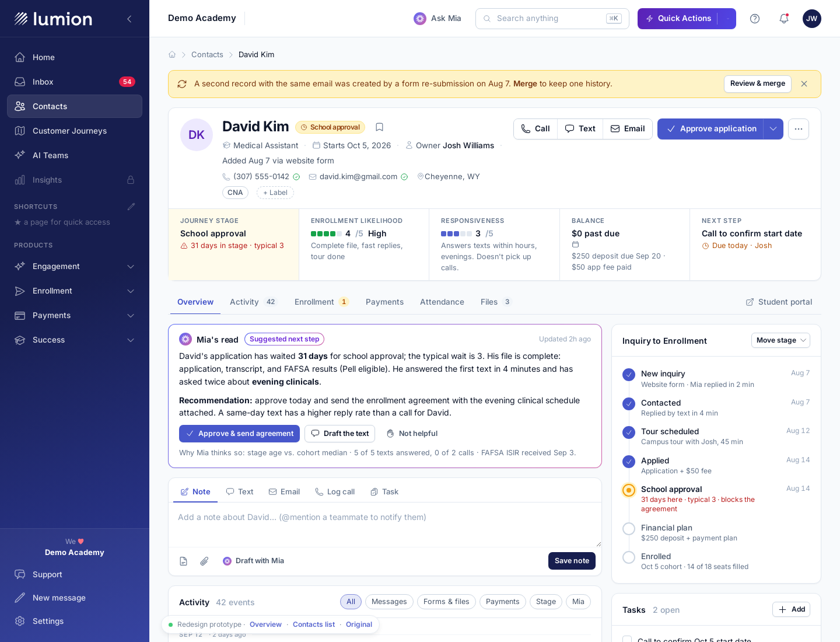Viewport: 840px width, 642px height.
Task: Open the AI Teams section
Action: click(x=75, y=155)
